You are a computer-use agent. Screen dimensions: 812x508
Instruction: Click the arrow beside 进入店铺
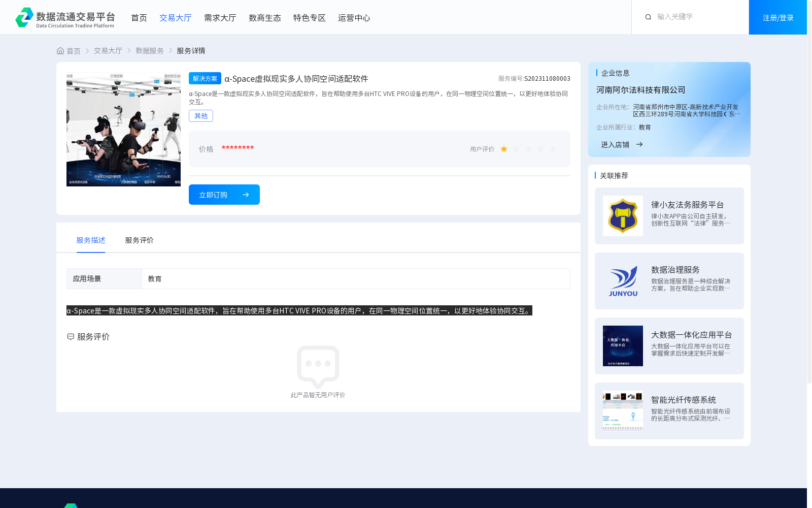coord(639,144)
